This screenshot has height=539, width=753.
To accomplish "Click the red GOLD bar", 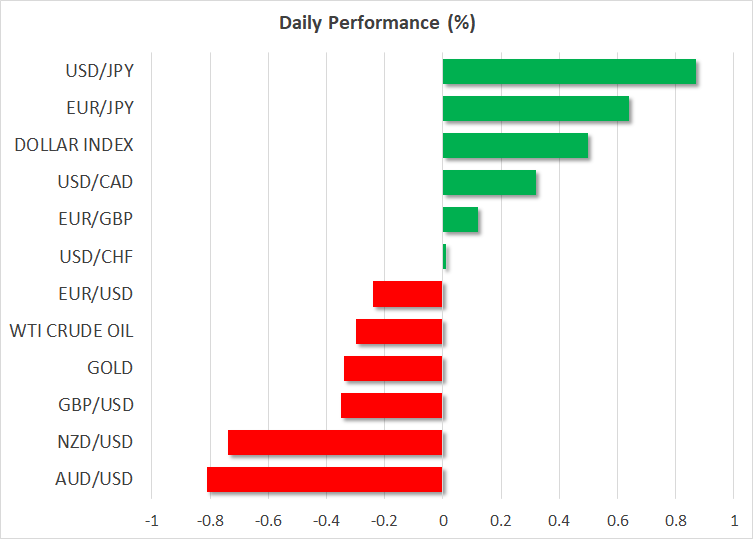I will 393,368.
